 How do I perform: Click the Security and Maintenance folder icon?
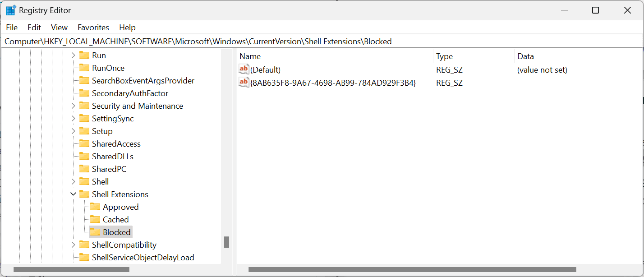pyautogui.click(x=84, y=106)
